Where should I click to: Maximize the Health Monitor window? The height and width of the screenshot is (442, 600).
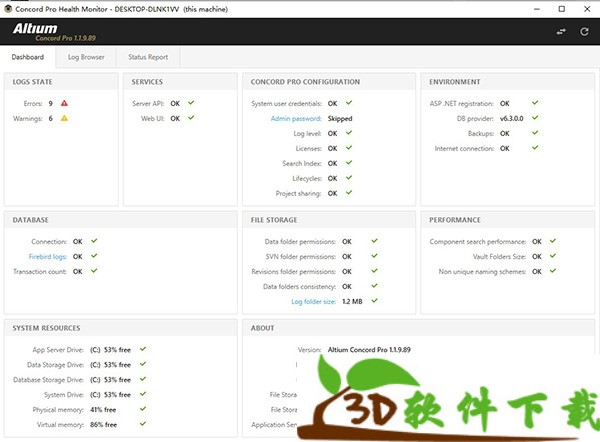(x=562, y=9)
